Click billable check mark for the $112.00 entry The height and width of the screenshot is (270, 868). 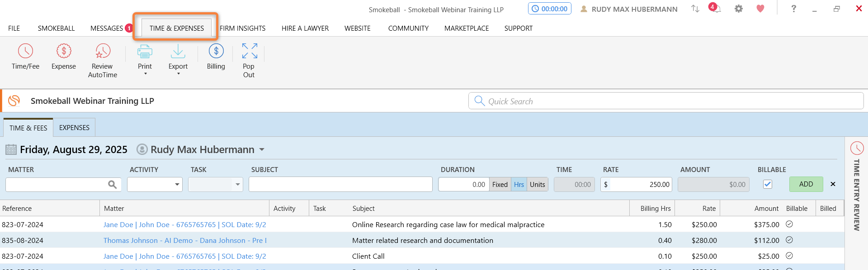(x=789, y=240)
